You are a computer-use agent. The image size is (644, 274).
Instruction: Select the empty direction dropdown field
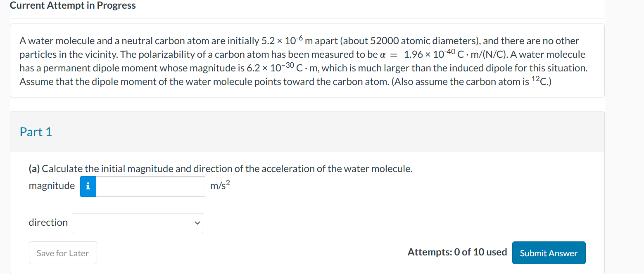tap(138, 223)
